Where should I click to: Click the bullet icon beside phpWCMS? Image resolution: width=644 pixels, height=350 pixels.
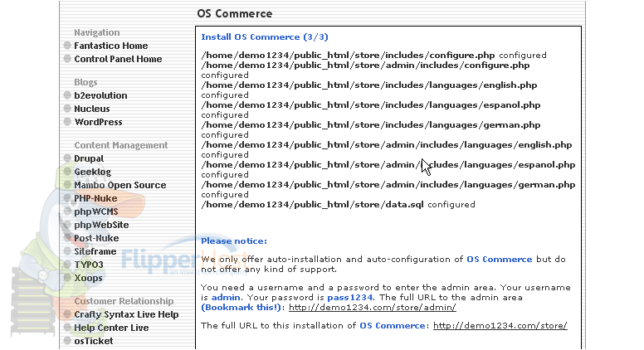pyautogui.click(x=67, y=211)
